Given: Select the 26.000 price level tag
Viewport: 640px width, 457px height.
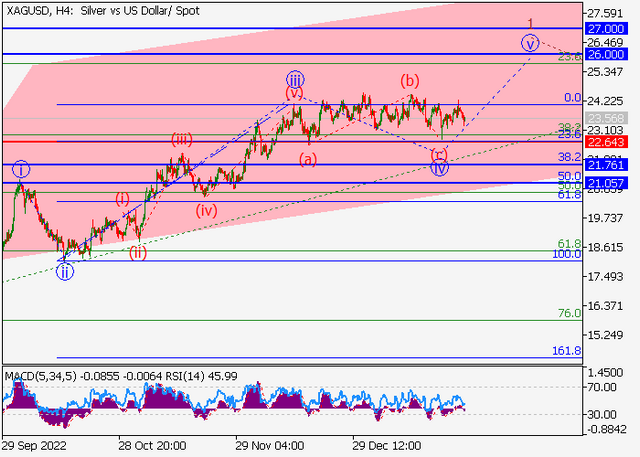Looking at the screenshot, I should click(606, 54).
